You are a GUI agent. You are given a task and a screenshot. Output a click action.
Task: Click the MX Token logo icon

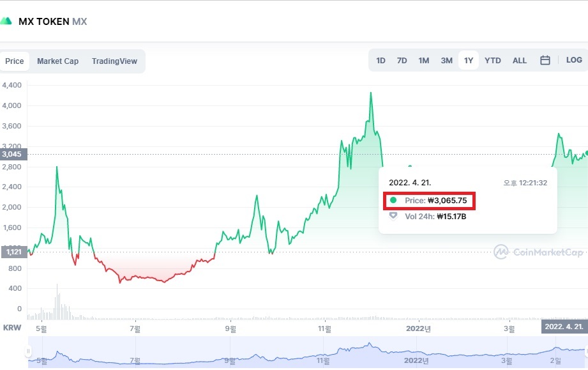[x=6, y=21]
